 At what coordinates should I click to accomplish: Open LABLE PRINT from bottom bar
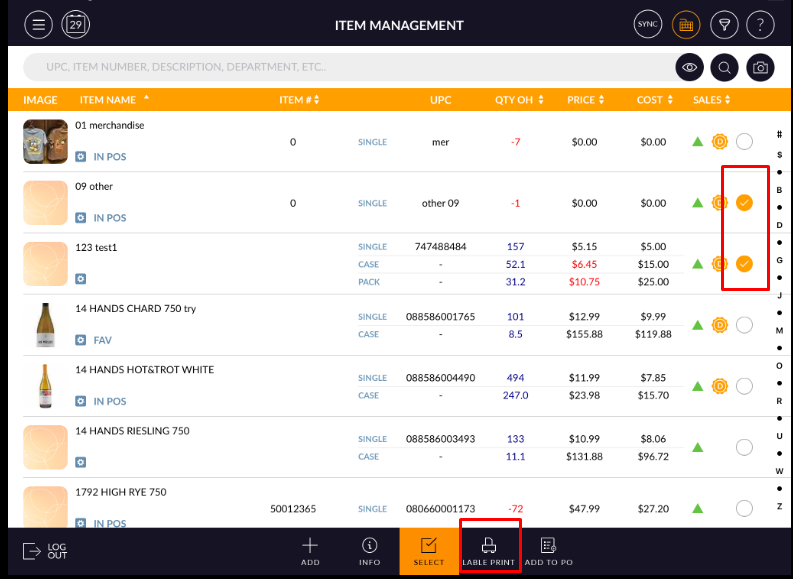pos(489,551)
